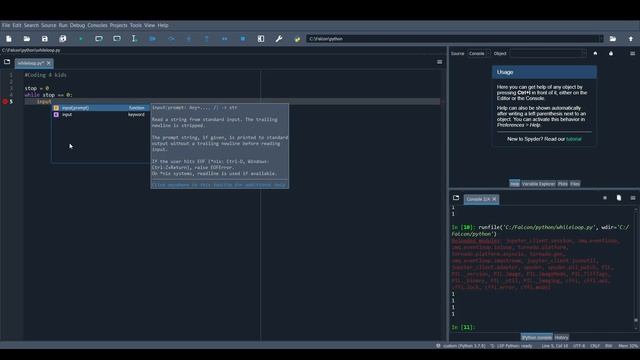Choose input(prompt) function completion

[100, 108]
